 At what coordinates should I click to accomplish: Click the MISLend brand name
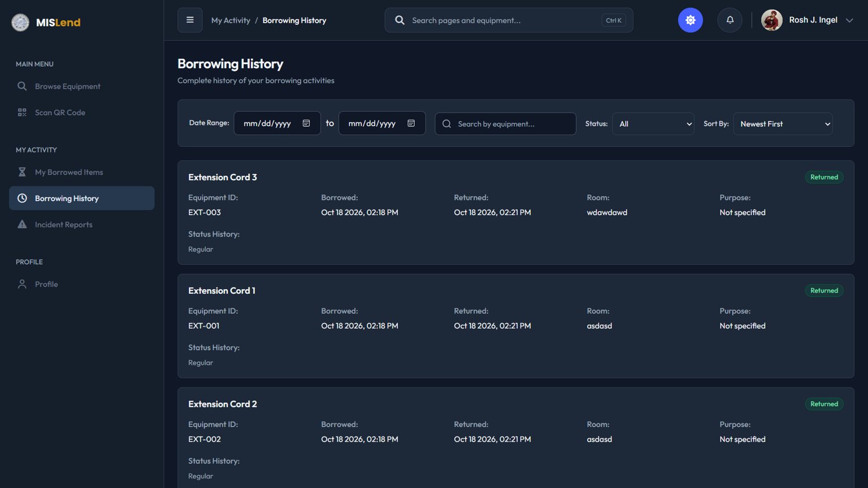58,23
